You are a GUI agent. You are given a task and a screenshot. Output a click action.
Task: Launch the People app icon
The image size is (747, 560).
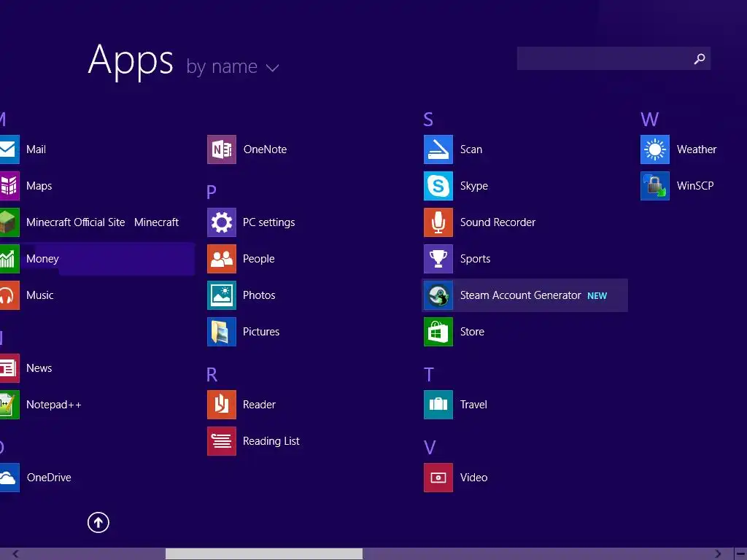(222, 259)
